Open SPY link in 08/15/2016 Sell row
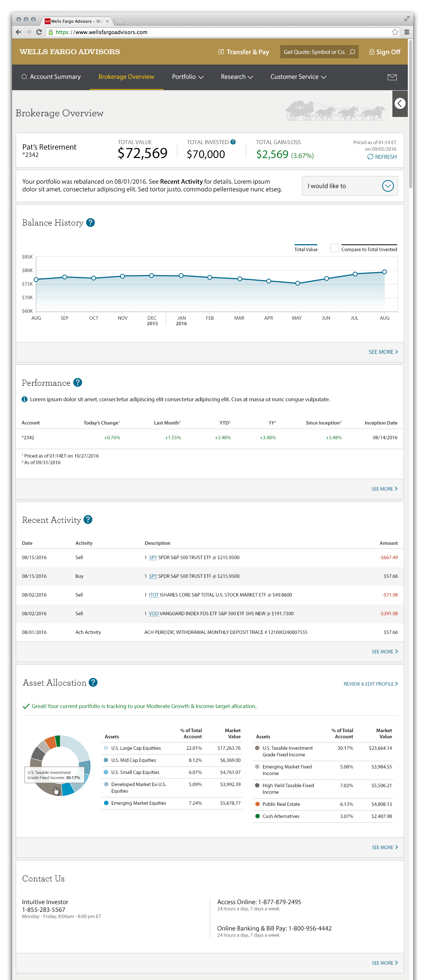The height and width of the screenshot is (980, 425). [x=153, y=558]
